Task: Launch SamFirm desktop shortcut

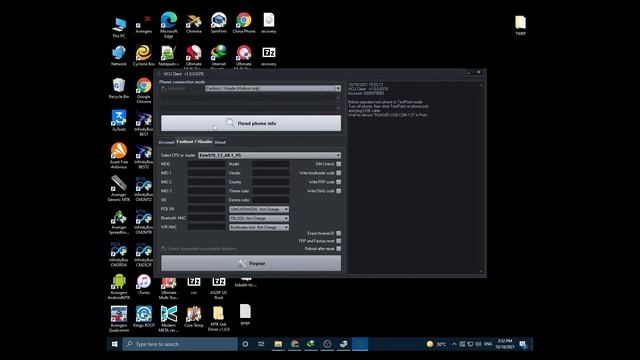Action: [x=218, y=23]
